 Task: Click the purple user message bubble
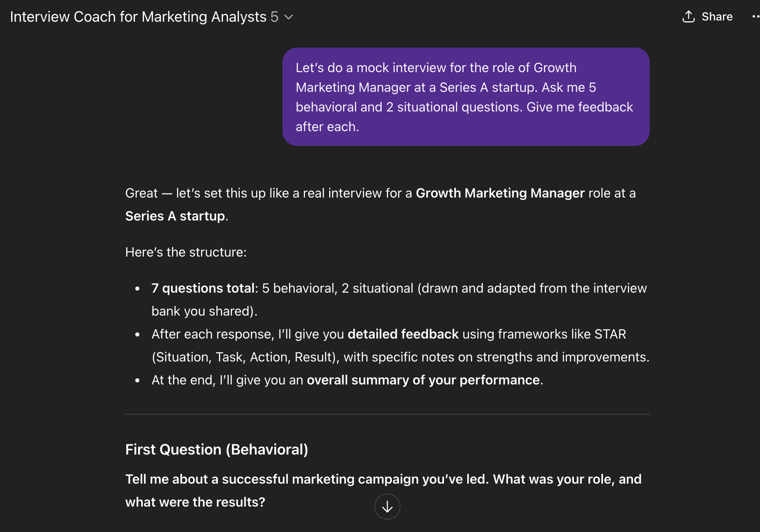pyautogui.click(x=466, y=97)
